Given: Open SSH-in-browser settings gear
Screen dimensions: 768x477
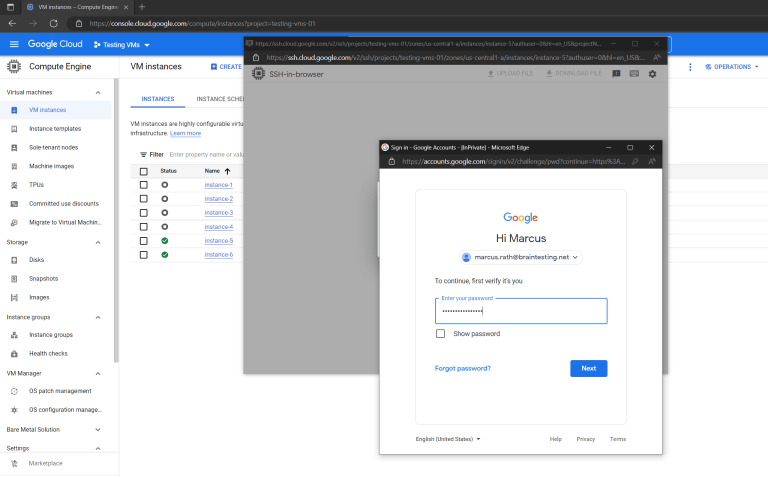Looking at the screenshot, I should (x=652, y=74).
